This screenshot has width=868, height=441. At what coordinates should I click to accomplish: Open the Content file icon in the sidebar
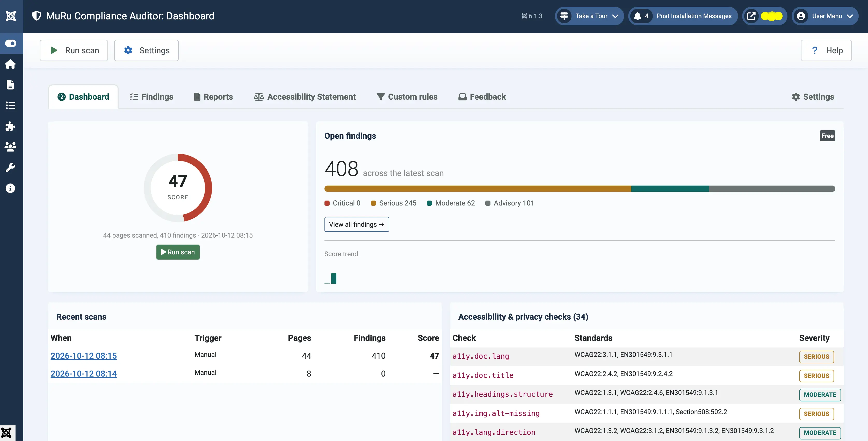[x=10, y=85]
